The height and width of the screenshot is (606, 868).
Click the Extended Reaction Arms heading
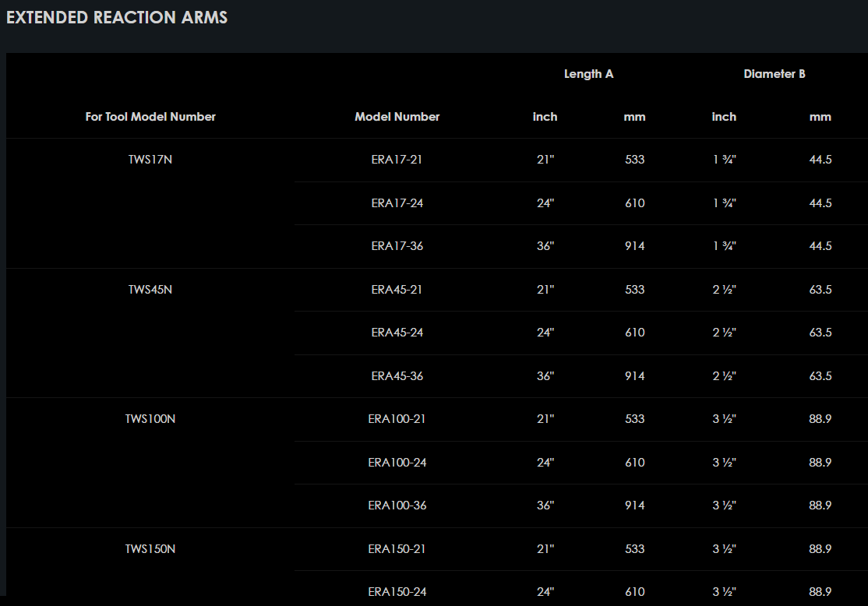pyautogui.click(x=117, y=17)
